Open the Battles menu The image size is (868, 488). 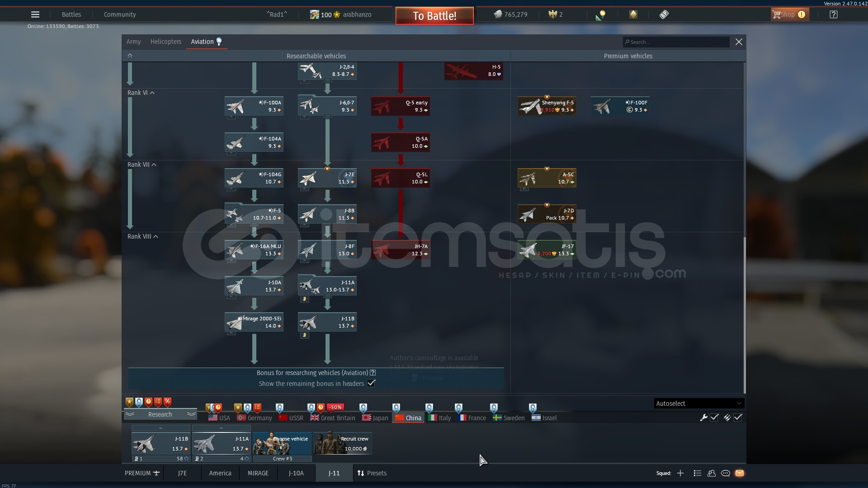[71, 14]
